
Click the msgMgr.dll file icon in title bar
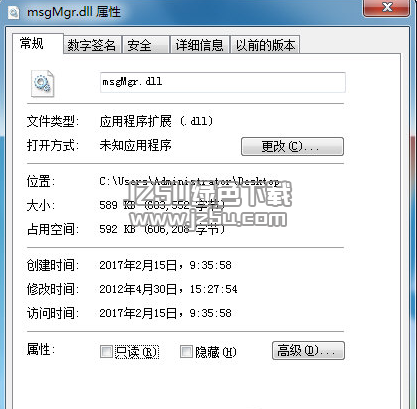14,13
